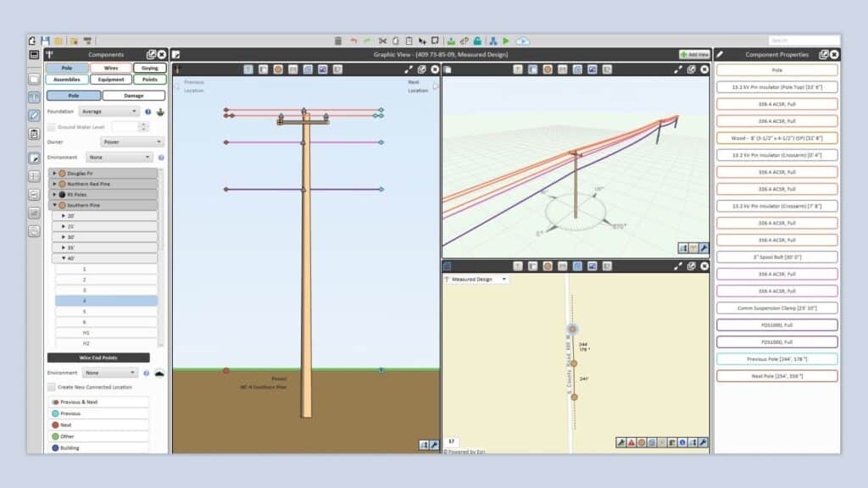Click the wrench icon on map view toolbar
The image size is (868, 488).
coord(703,442)
